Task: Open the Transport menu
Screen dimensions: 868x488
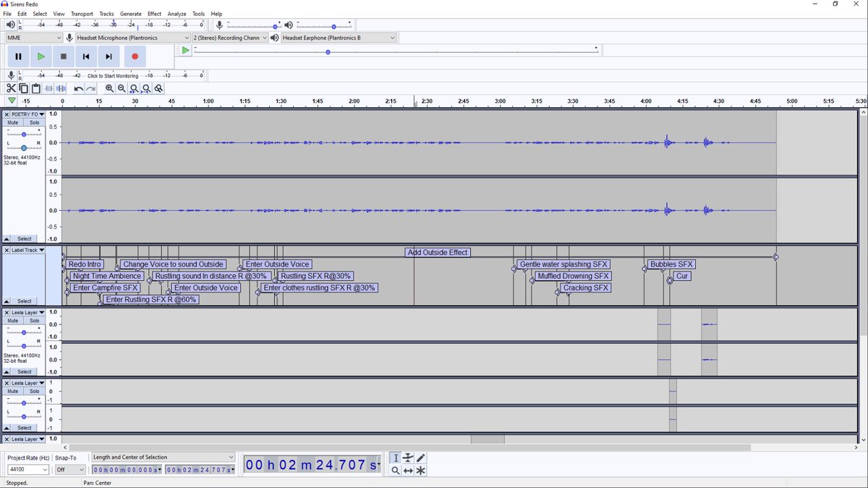Action: pyautogui.click(x=82, y=14)
